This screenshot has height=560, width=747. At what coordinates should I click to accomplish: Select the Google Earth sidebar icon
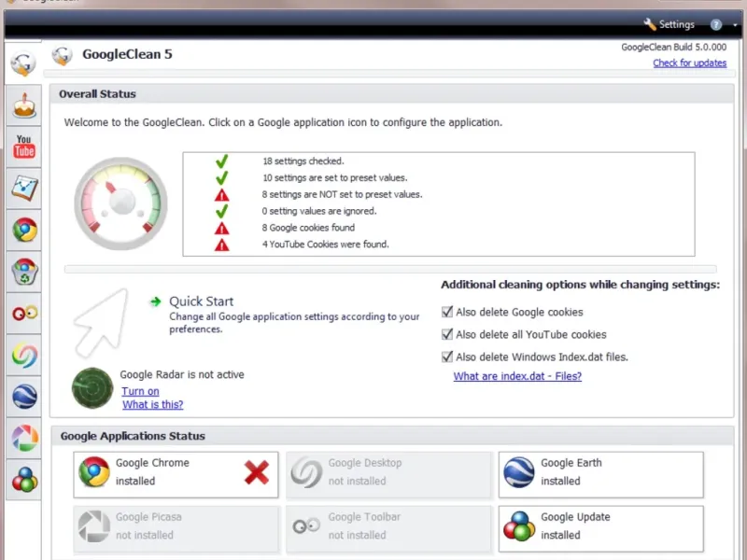click(x=24, y=397)
